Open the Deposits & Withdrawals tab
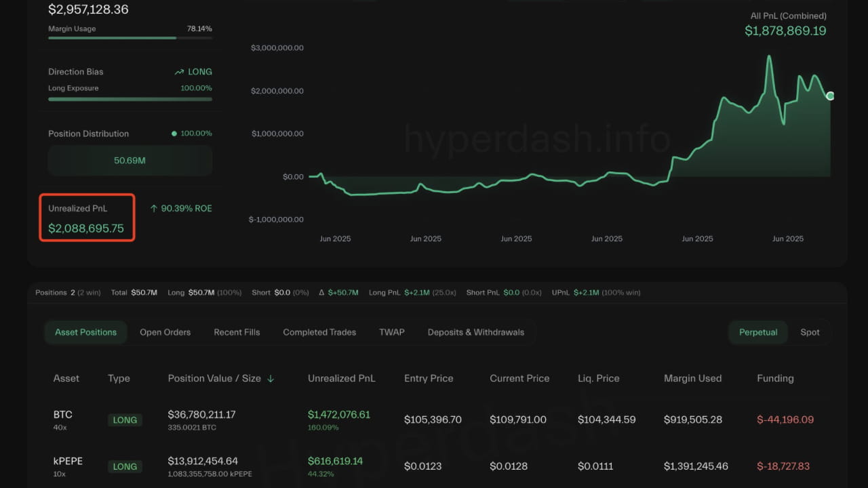The width and height of the screenshot is (868, 488). point(476,332)
